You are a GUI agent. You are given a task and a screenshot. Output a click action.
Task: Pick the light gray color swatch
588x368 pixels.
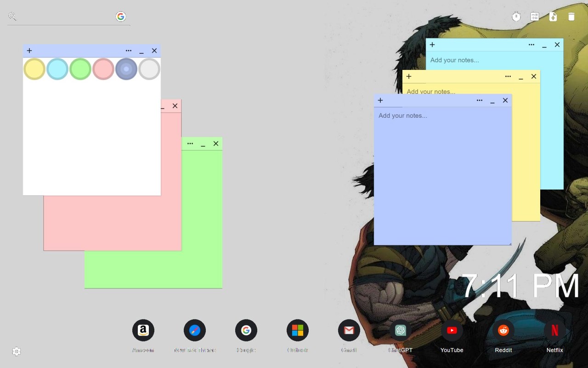(x=149, y=69)
